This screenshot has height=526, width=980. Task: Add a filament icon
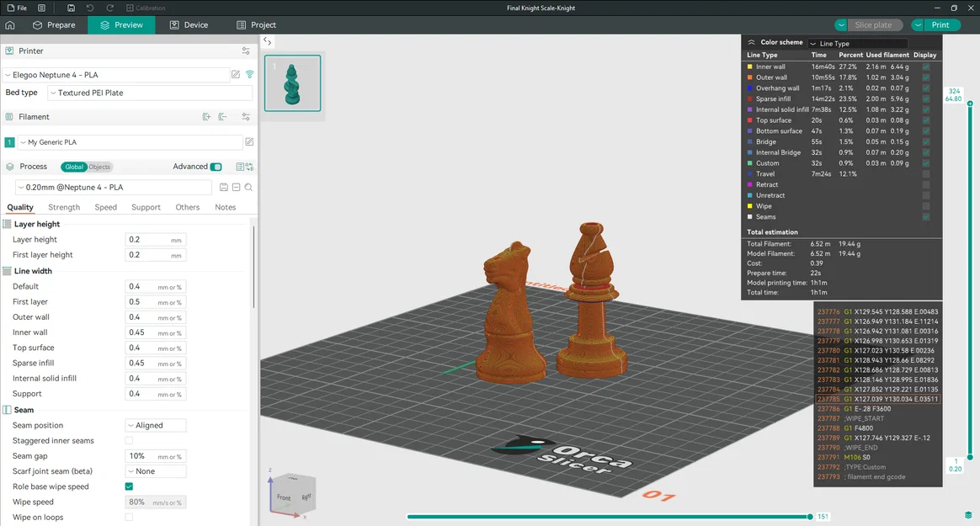(x=207, y=117)
